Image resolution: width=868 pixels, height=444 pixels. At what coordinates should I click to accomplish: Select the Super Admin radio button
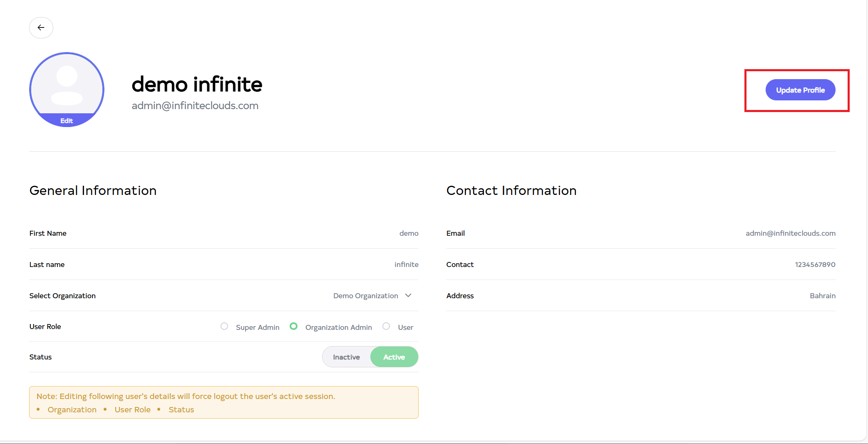[x=224, y=327]
